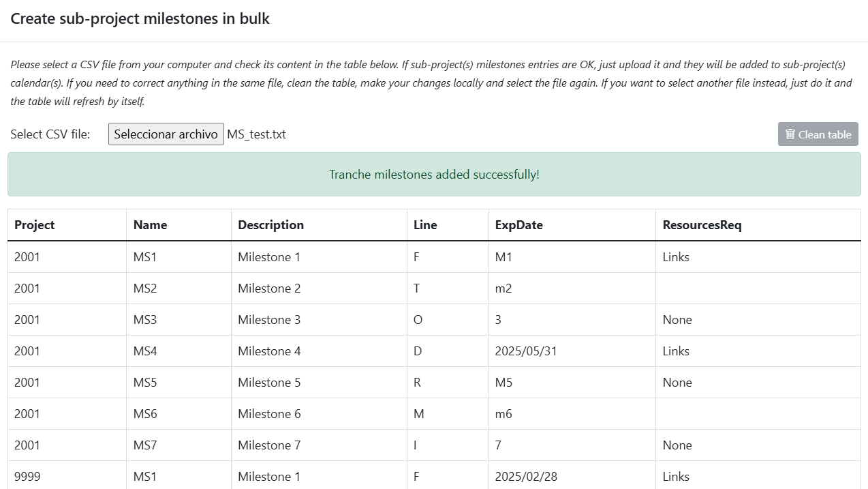Select the 'Milestone 6' description cell
868x489 pixels.
[x=320, y=414]
